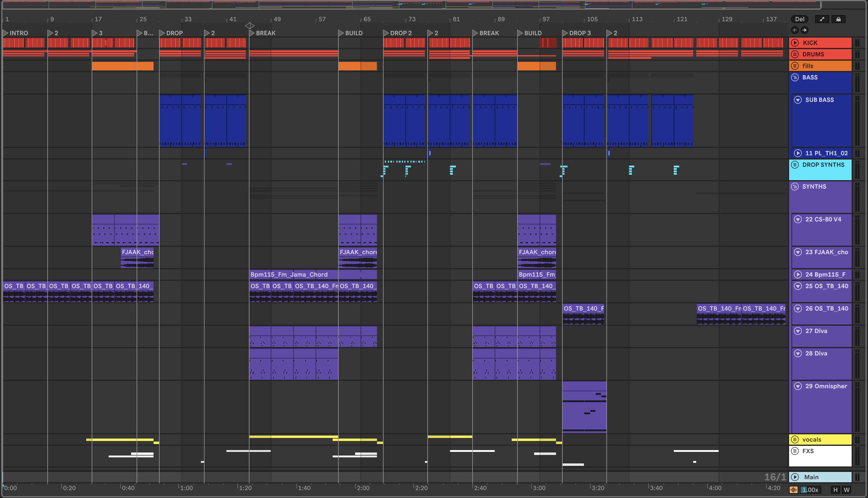Collapse the 28 Diva track arrow
Viewport: 868px width, 498px height.
pyautogui.click(x=798, y=353)
